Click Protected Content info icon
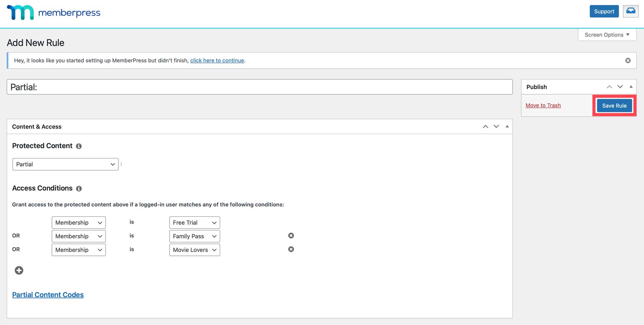Screen dimensions: 644x325 coord(79,146)
